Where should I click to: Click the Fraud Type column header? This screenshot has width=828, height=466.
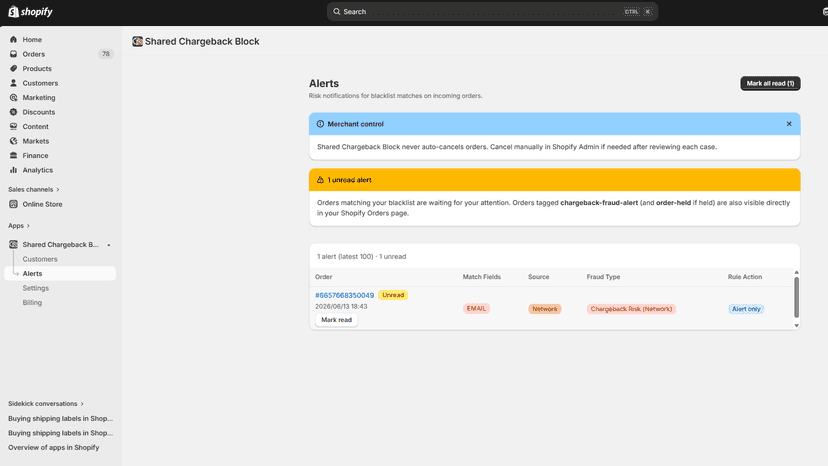(603, 277)
